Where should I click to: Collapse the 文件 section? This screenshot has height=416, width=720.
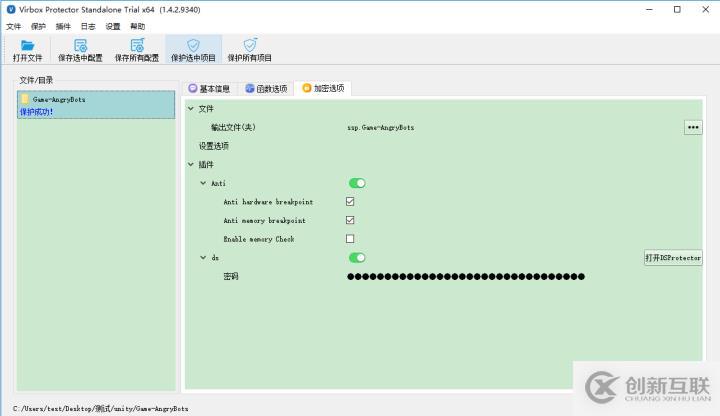191,109
